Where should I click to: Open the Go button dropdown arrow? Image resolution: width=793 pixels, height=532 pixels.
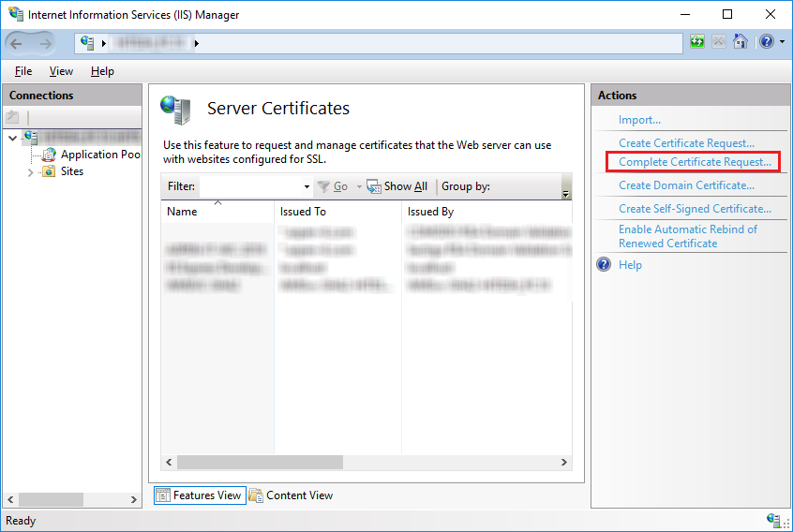[359, 187]
